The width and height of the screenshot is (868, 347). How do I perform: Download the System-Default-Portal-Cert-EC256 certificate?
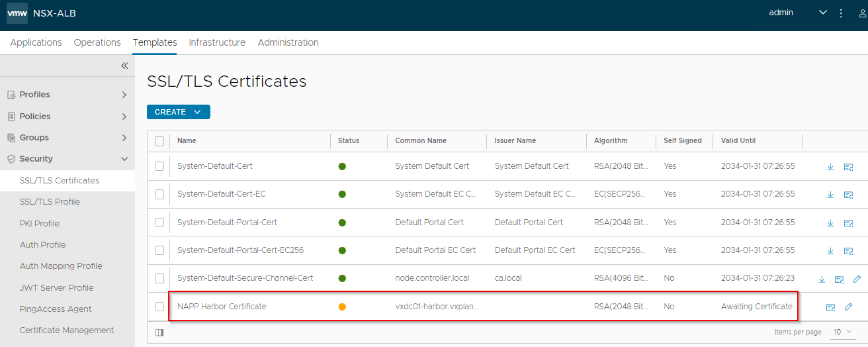[x=830, y=251]
